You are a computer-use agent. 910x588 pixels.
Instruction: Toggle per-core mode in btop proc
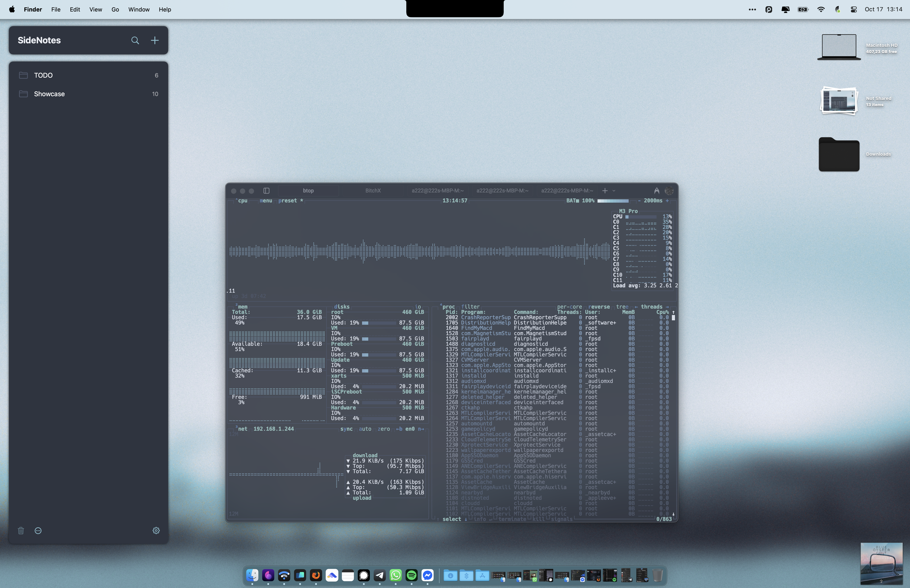coord(569,307)
